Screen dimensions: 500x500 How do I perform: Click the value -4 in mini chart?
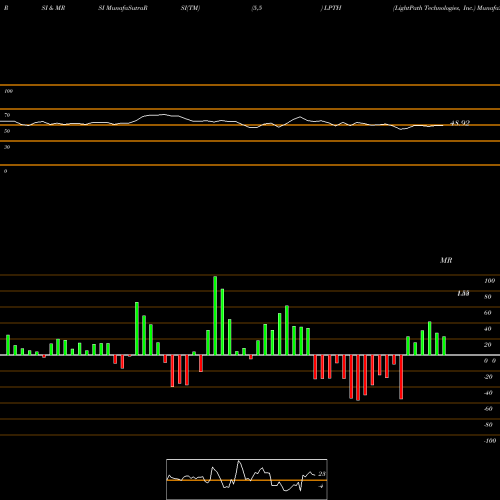pos(321,486)
